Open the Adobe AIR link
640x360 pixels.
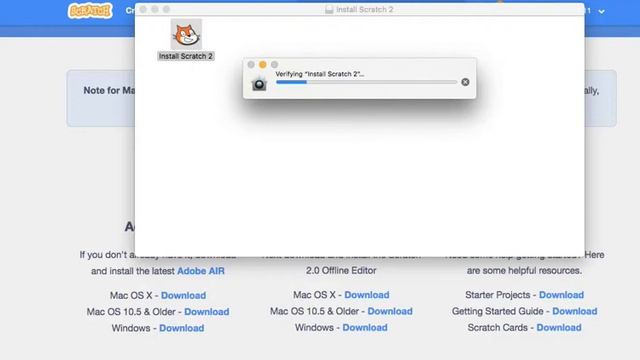pos(200,271)
